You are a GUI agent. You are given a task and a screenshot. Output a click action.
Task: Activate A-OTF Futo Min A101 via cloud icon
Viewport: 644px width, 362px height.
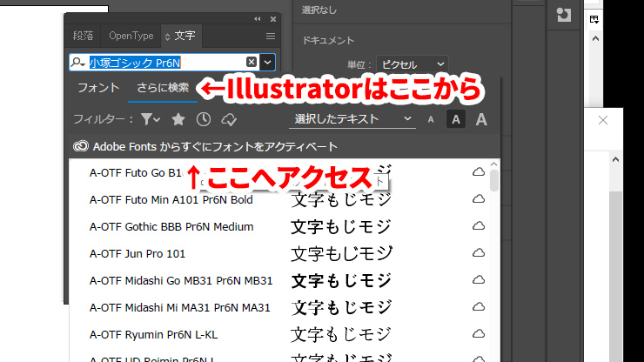point(478,200)
